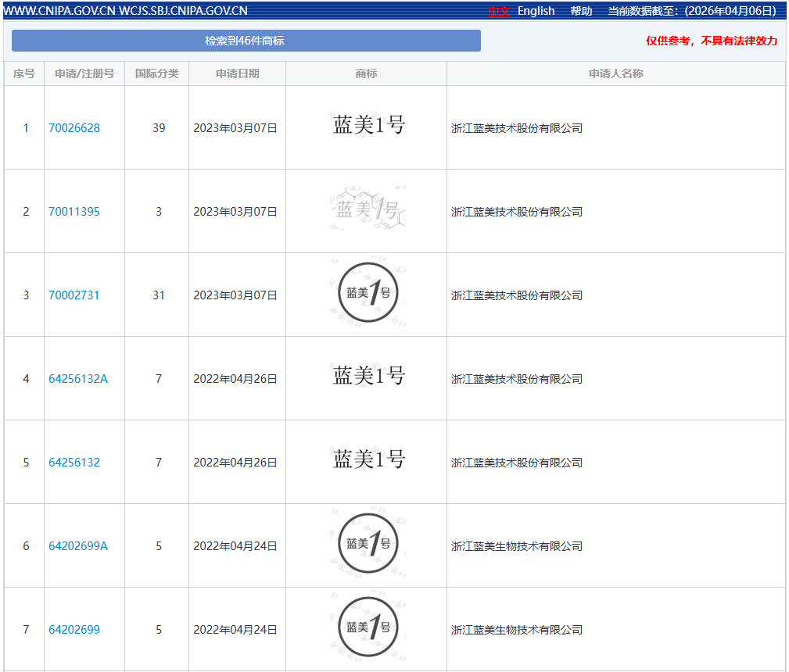Viewport: 789px width, 672px height.
Task: View row 6 circular 蓝美1号 logo
Action: tap(368, 543)
